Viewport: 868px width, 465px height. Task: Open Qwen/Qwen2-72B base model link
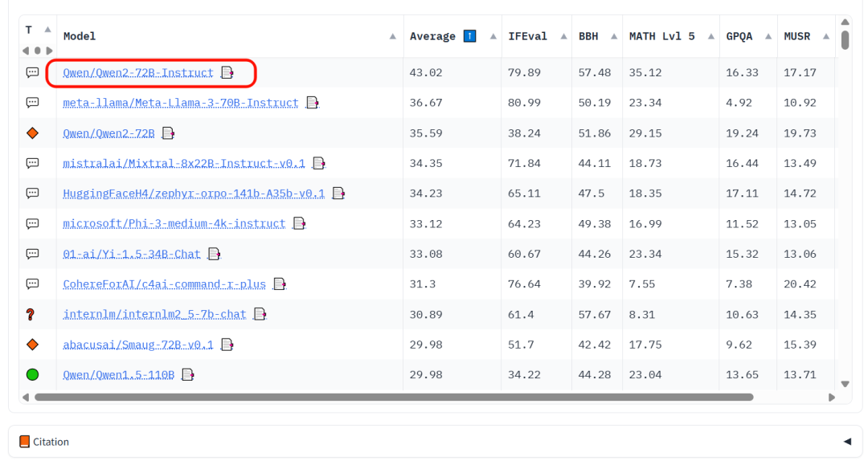108,133
